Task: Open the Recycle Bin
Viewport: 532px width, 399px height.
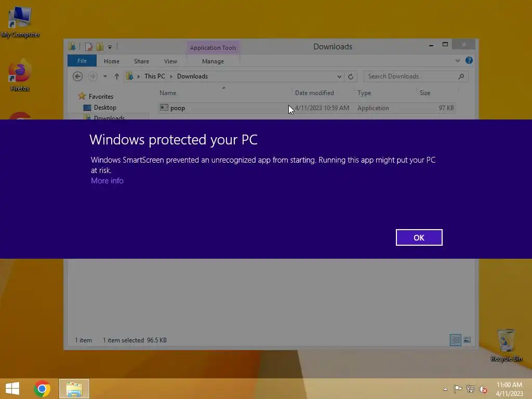Action: point(506,345)
